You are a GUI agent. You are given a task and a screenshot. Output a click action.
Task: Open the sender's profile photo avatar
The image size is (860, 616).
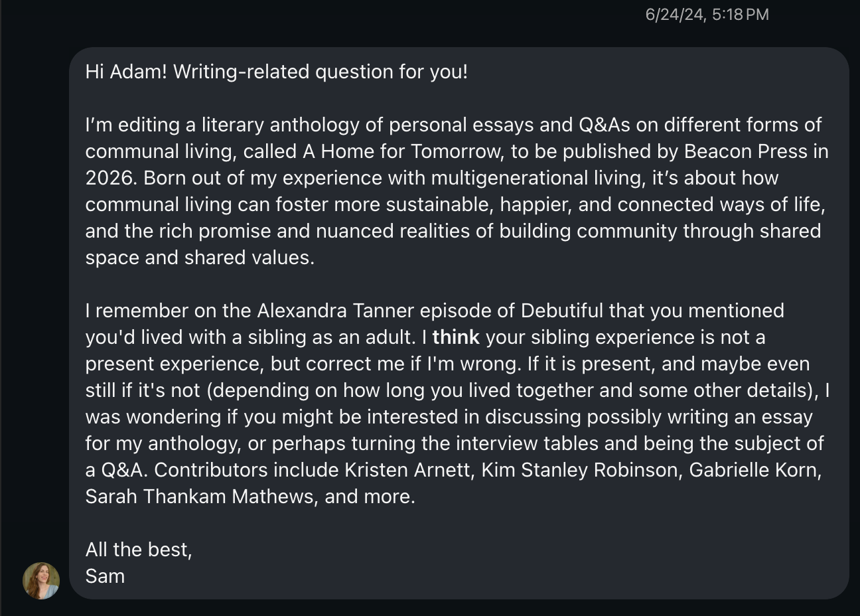click(41, 581)
